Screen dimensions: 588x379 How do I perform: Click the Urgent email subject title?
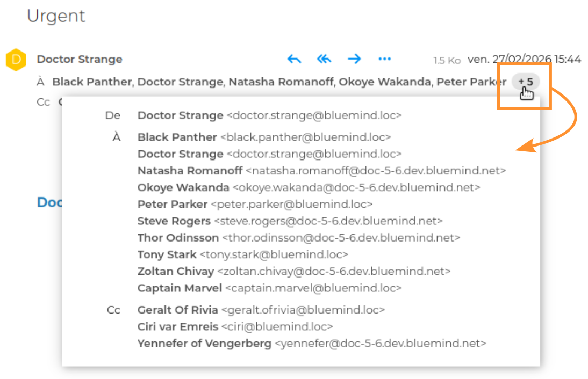coord(56,16)
